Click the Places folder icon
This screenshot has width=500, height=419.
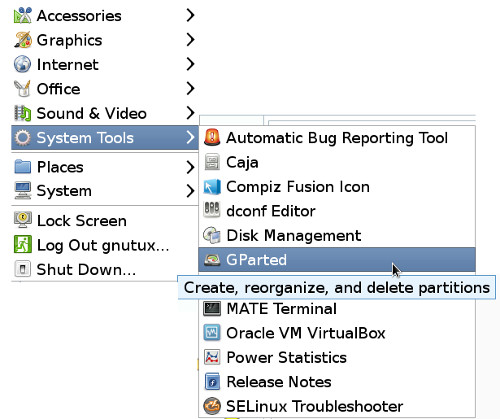tap(22, 167)
